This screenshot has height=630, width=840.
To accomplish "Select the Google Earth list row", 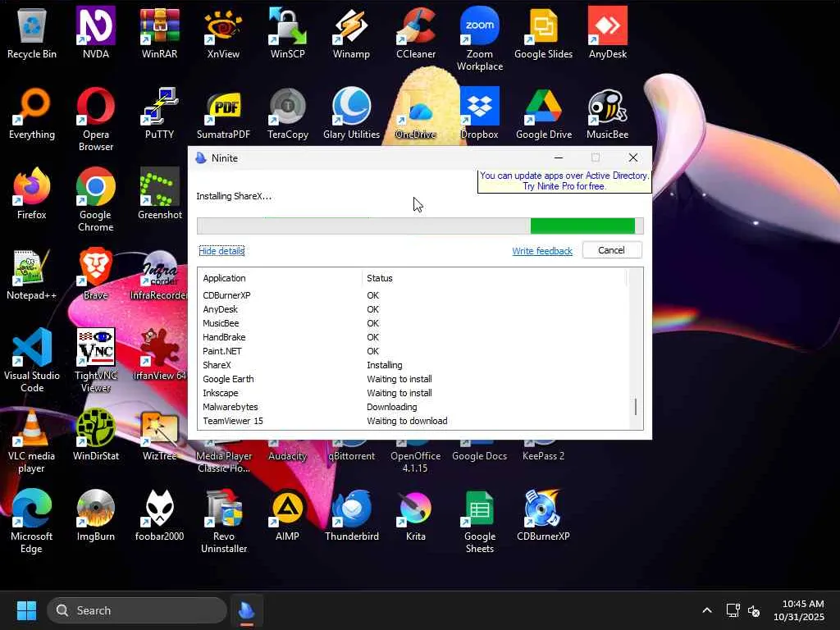I will 413,379.
